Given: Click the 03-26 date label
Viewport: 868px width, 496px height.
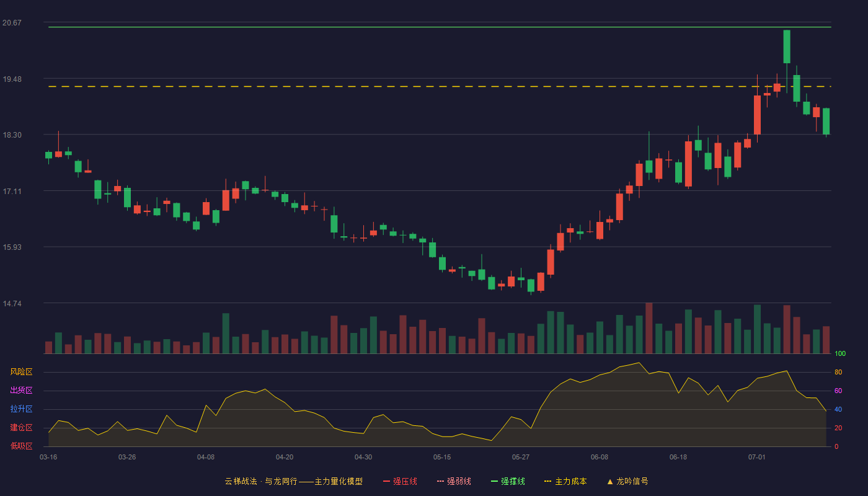Looking at the screenshot, I should pyautogui.click(x=127, y=457).
